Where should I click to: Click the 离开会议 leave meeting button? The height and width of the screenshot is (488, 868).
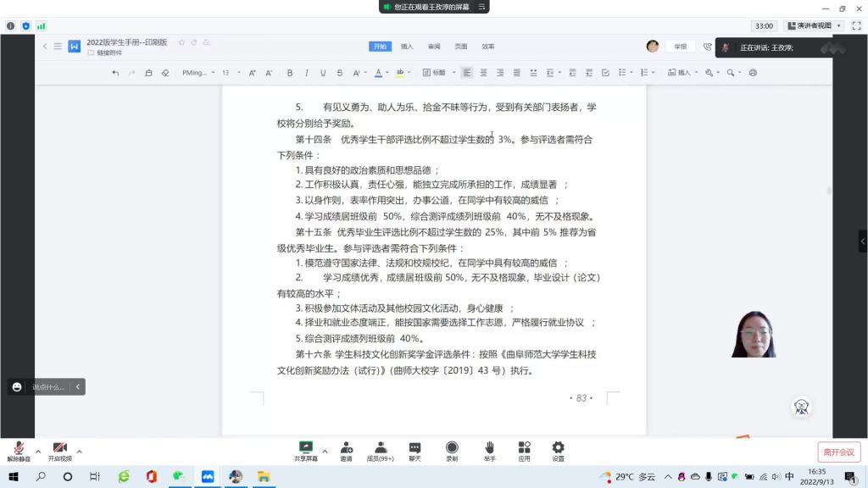838,452
